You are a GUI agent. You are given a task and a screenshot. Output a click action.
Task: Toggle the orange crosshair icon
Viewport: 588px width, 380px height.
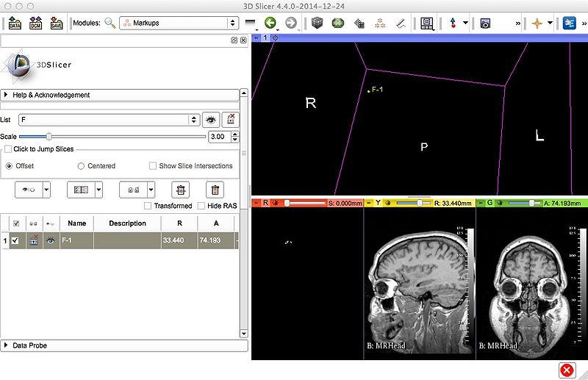tap(537, 24)
